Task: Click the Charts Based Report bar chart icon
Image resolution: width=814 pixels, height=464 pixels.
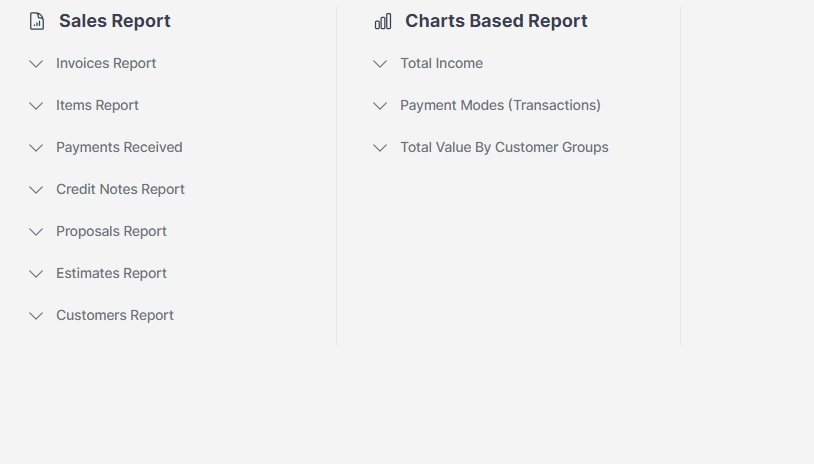Action: coord(383,21)
